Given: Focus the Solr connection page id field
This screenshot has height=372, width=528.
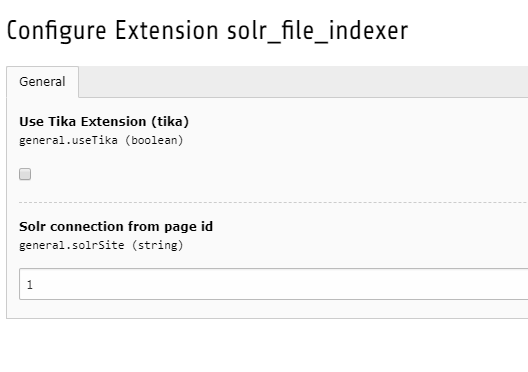Looking at the screenshot, I should pos(273,284).
